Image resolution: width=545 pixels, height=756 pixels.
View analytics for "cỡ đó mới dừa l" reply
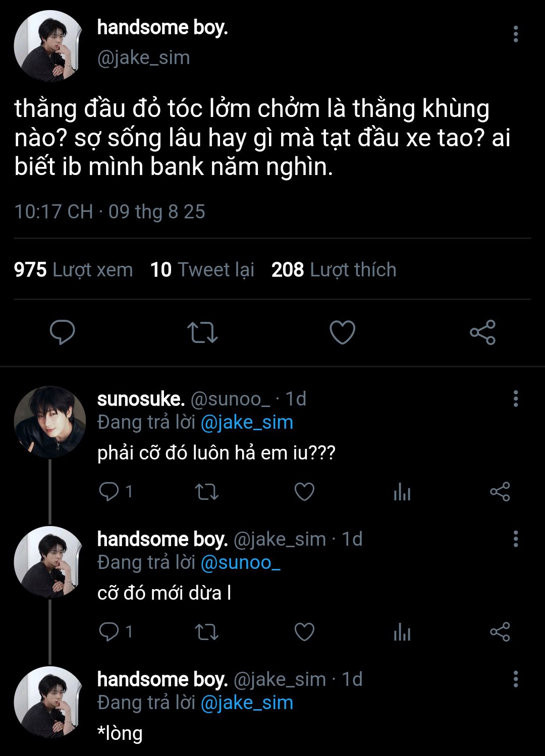[402, 631]
